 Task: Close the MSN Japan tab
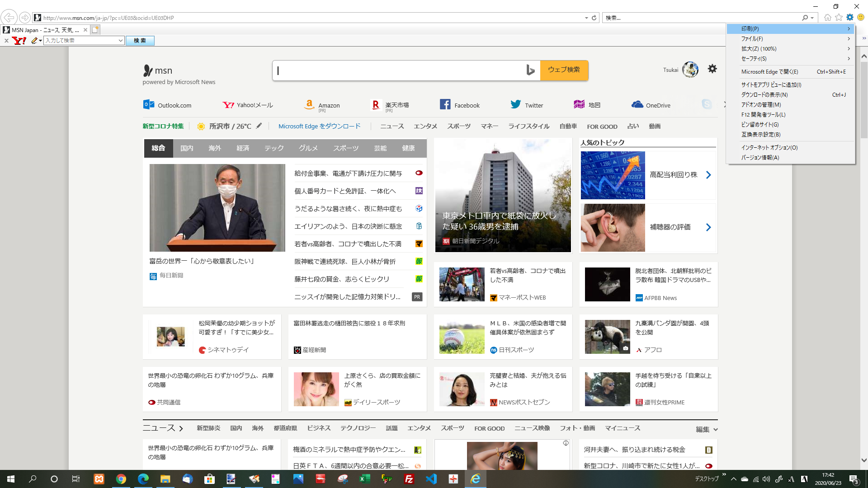85,30
